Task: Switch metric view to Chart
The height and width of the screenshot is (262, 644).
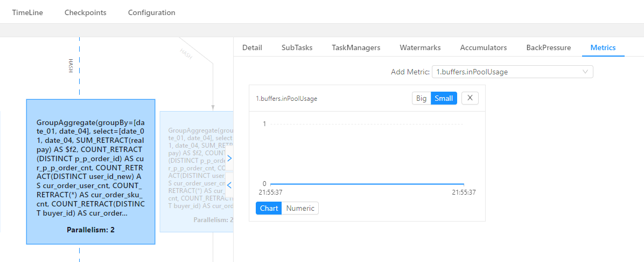Action: tap(269, 208)
